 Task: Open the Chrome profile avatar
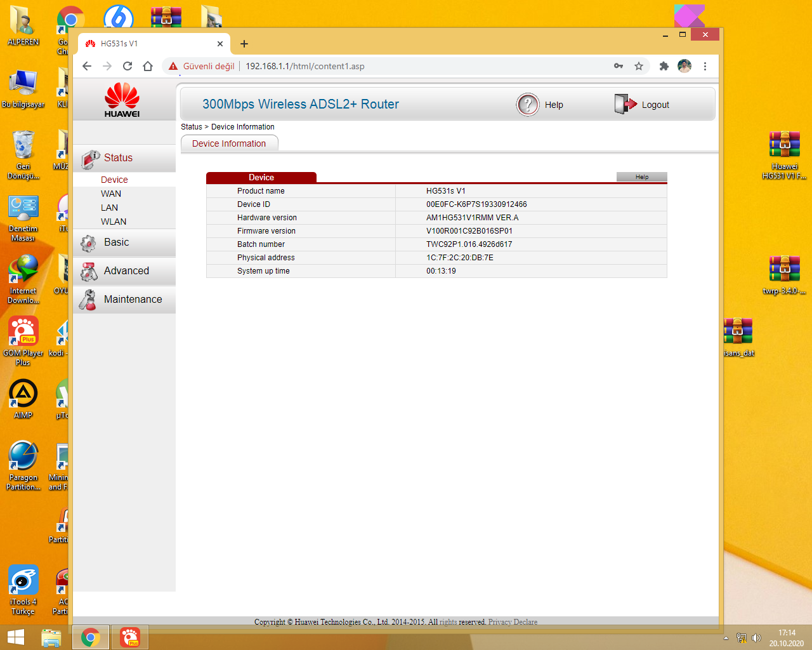[x=684, y=66]
